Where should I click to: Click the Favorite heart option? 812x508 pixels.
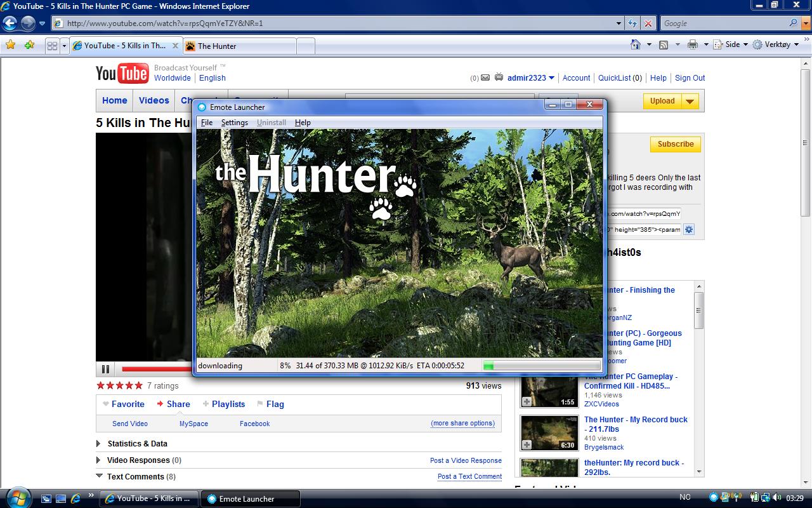point(124,404)
